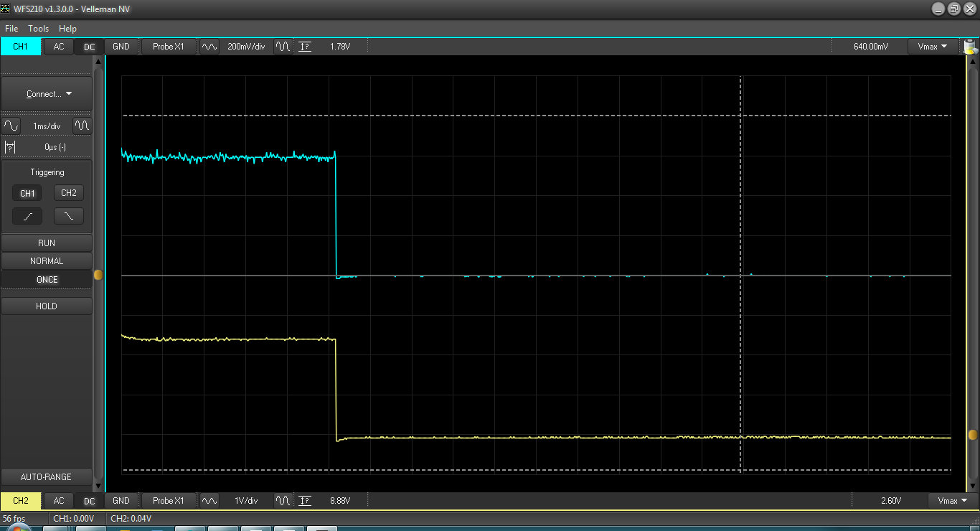980x531 pixels.
Task: Select the vertical dashed time marker line
Action: point(740,274)
